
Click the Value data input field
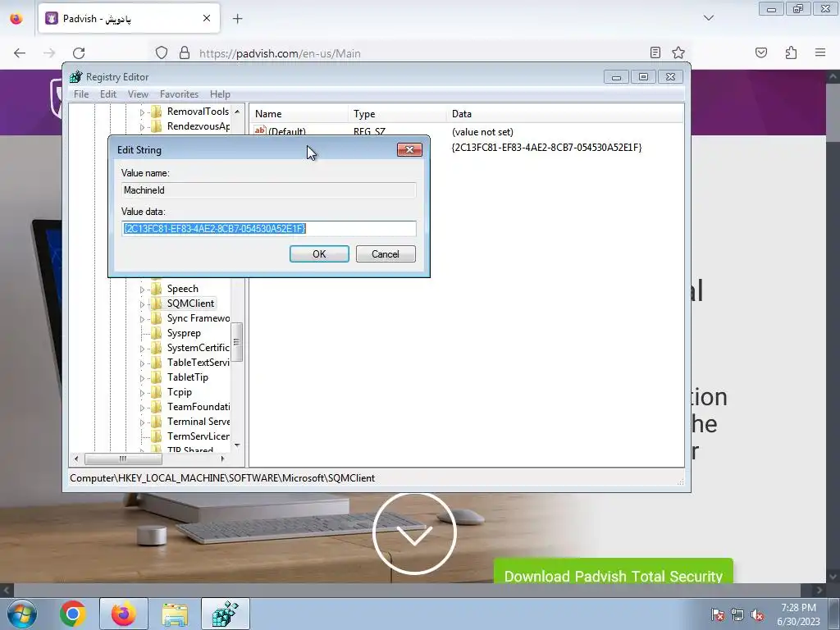[x=269, y=229]
